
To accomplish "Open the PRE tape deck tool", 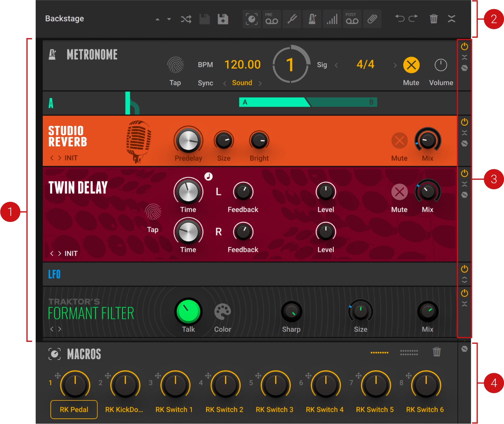I will (x=272, y=19).
